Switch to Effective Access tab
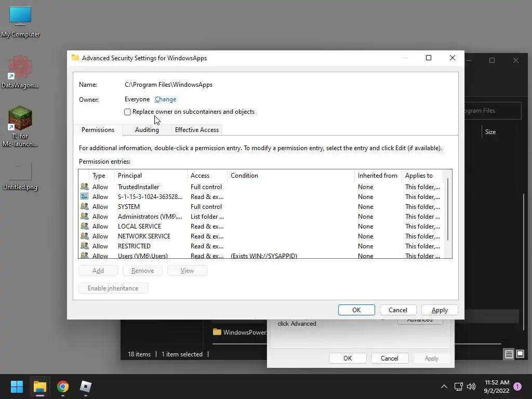The width and height of the screenshot is (532, 399). click(196, 129)
